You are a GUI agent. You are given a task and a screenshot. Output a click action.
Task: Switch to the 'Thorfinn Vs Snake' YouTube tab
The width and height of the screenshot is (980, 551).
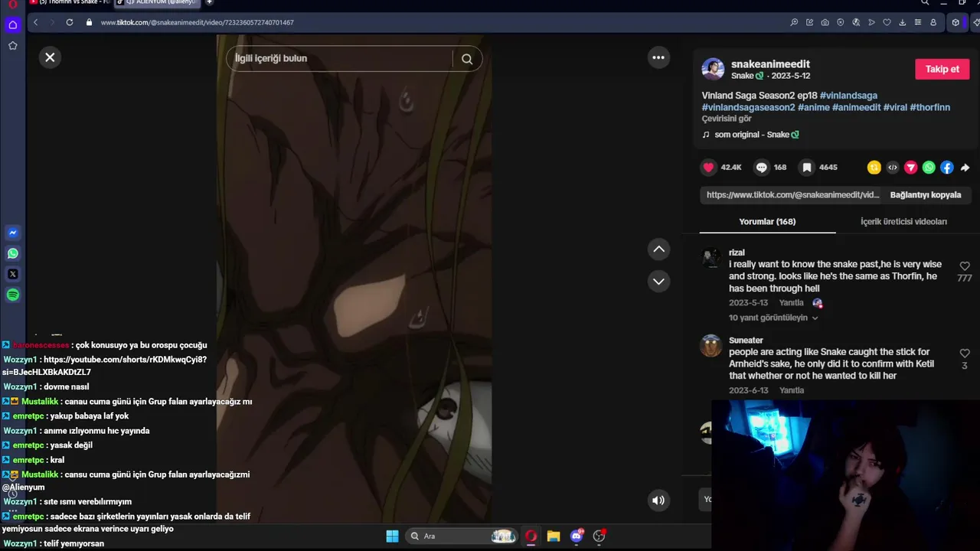pos(71,2)
